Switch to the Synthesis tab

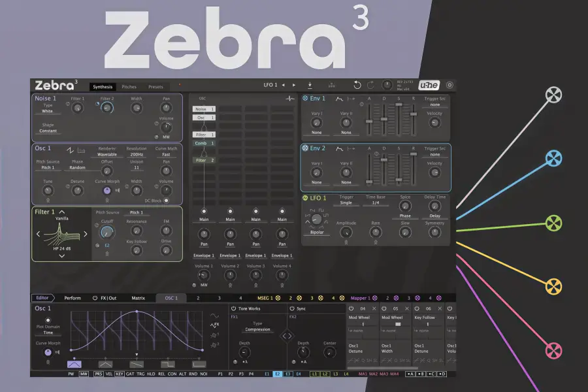[x=103, y=87]
